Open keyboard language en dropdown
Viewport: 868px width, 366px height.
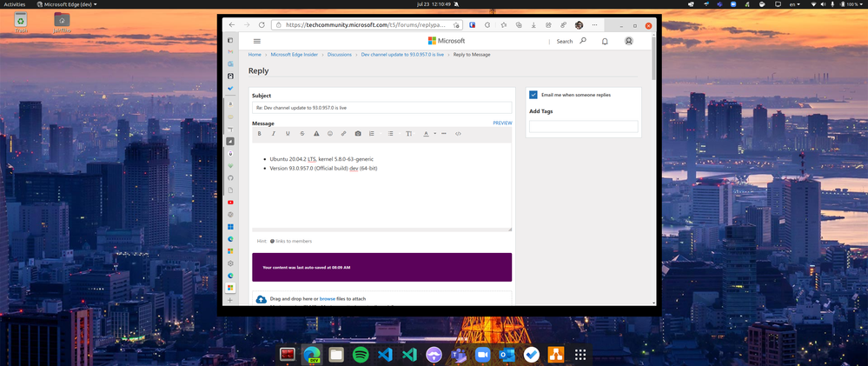[x=794, y=3]
